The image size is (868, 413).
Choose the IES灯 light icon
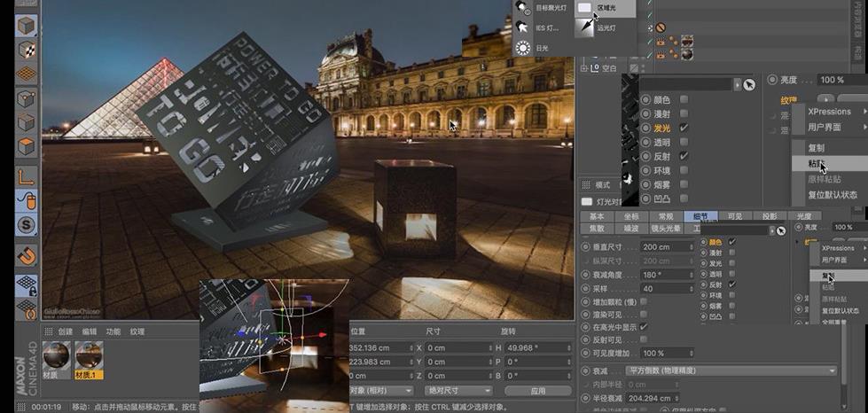click(x=521, y=27)
